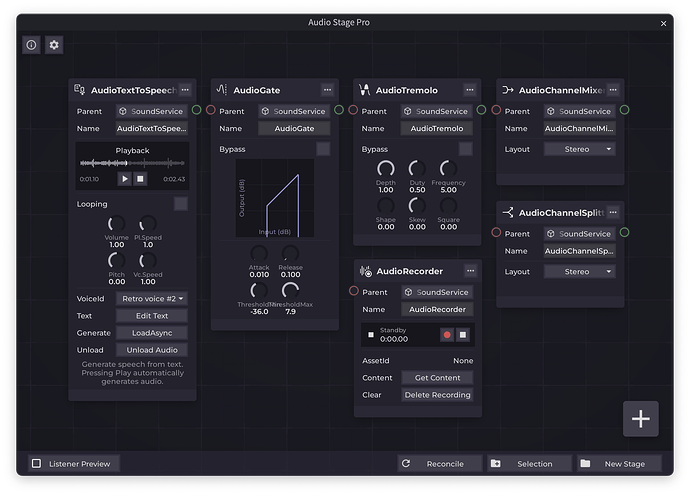Toggle the Bypass checkbox in AudioTremolo
Screen dimensions: 690x494
click(465, 149)
